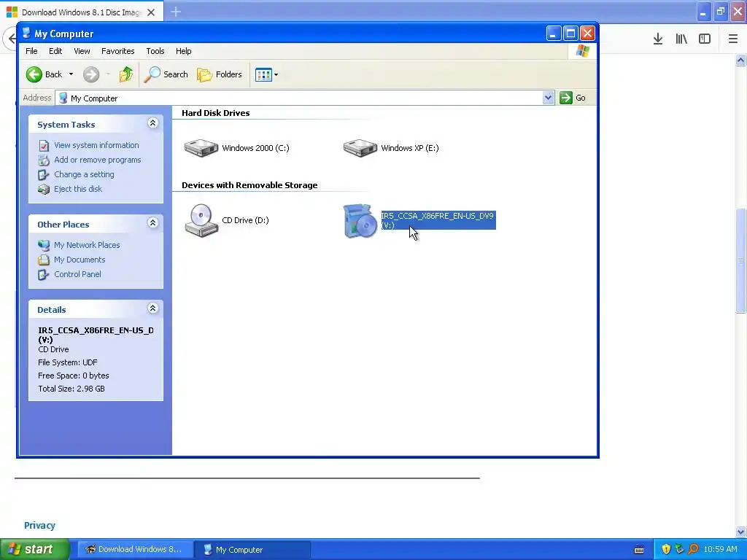The image size is (747, 560).
Task: Click Change a setting link
Action: point(84,174)
